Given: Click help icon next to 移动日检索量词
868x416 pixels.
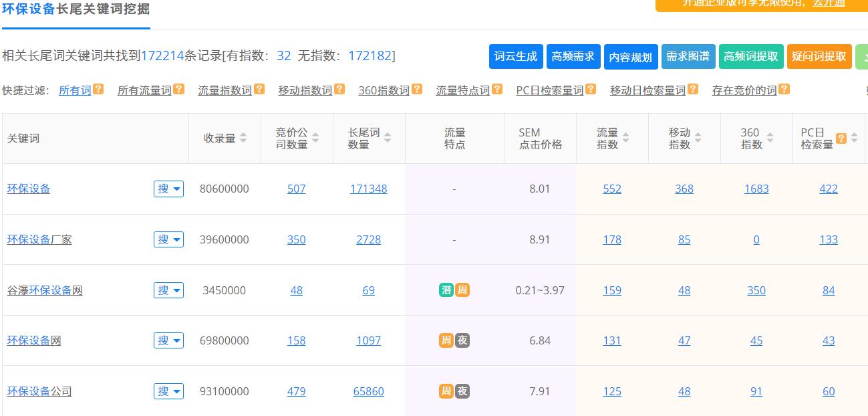Looking at the screenshot, I should (x=693, y=90).
